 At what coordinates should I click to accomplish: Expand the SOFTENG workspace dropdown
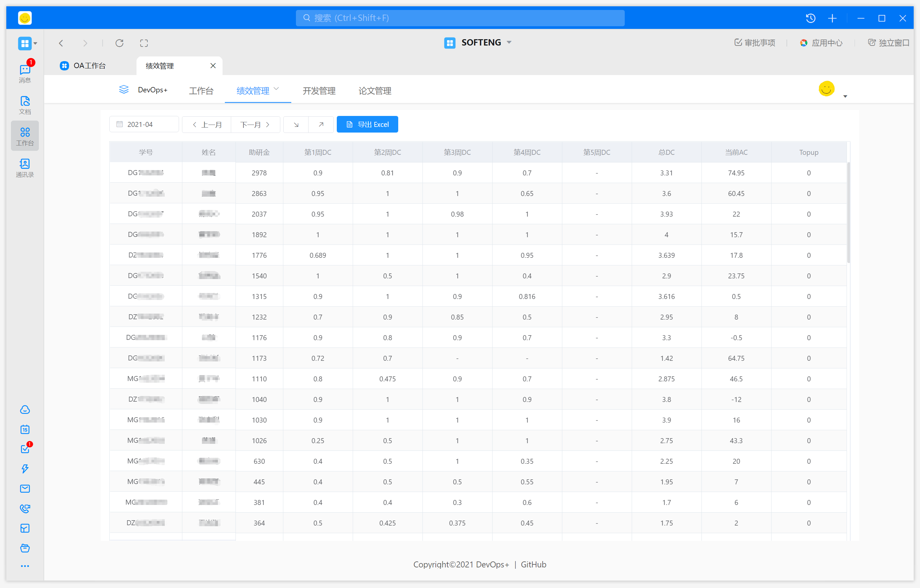[x=509, y=43]
